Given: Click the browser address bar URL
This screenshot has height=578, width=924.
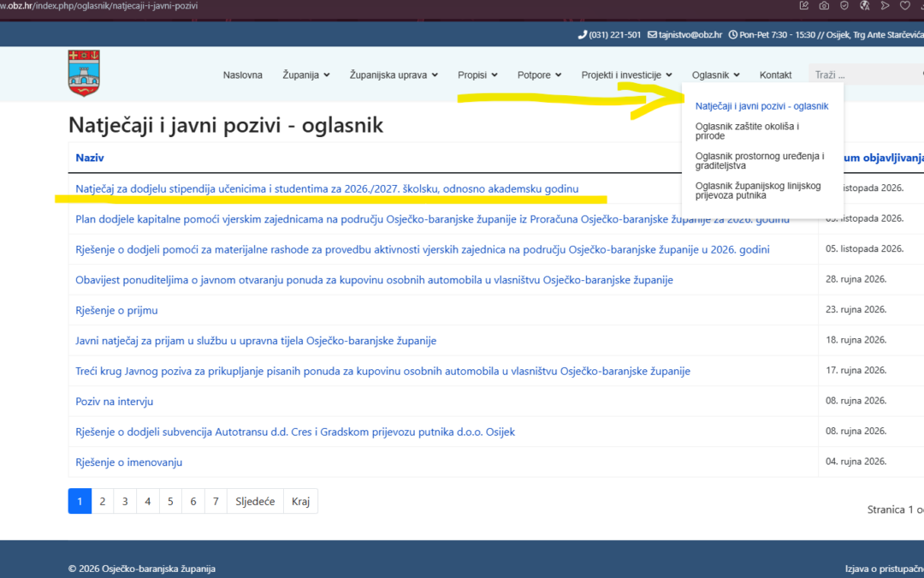Looking at the screenshot, I should tap(99, 6).
